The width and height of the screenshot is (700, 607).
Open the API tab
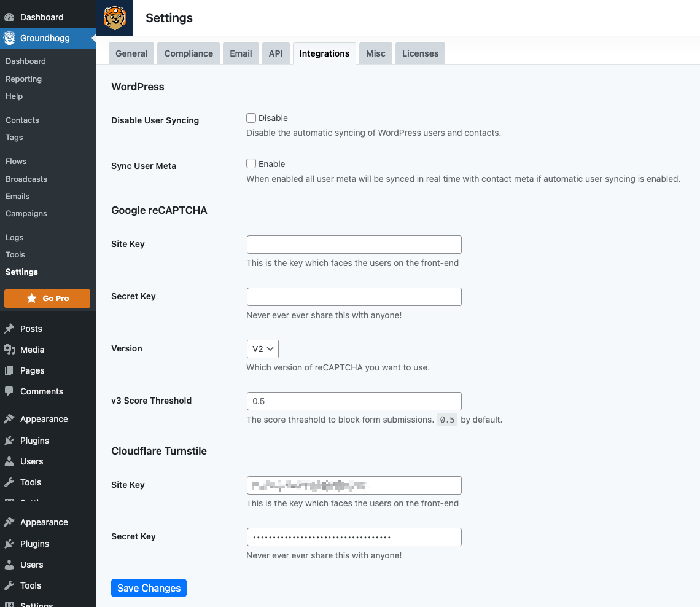pos(276,53)
